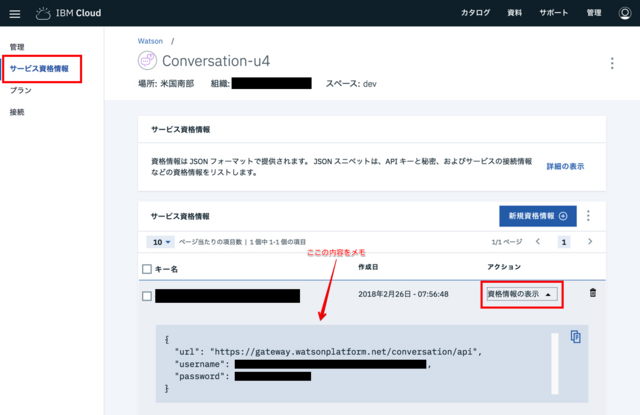Screen dimensions: 640x415
Task: Open the hamburger navigation menu
Action: click(x=15, y=14)
